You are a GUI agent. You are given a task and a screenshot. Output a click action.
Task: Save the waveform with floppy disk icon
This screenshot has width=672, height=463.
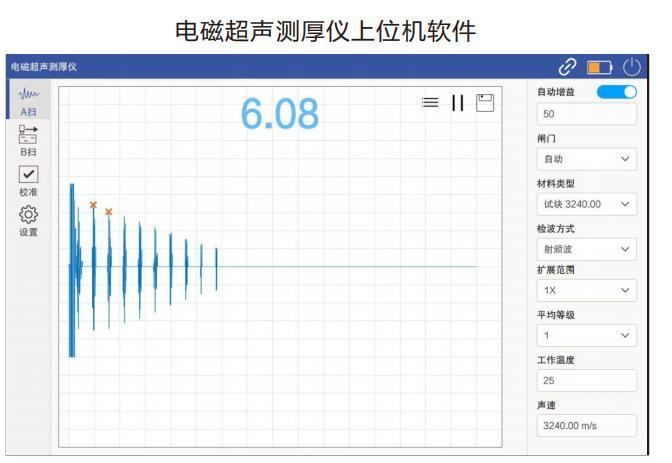[485, 103]
